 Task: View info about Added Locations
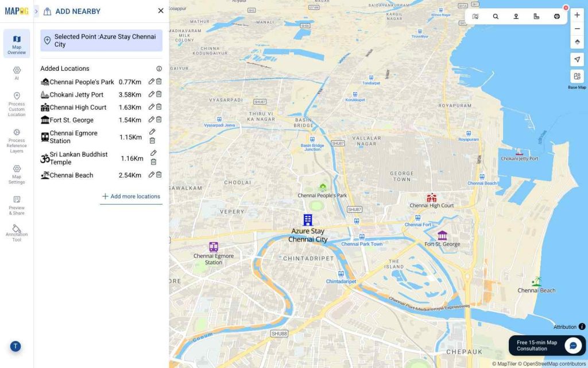point(159,68)
